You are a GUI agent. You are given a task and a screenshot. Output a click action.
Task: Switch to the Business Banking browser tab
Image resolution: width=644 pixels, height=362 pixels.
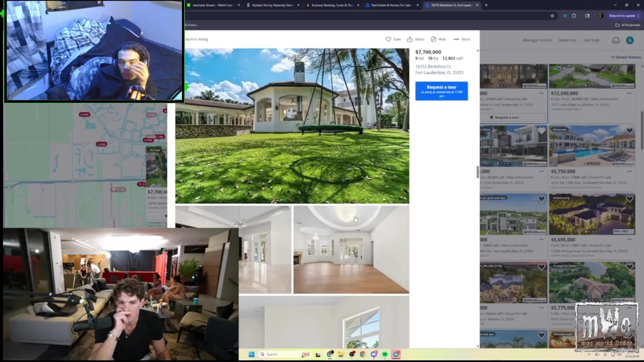click(332, 5)
